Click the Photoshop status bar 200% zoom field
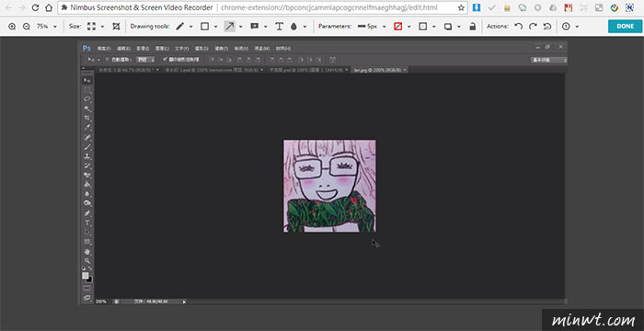 (101, 302)
